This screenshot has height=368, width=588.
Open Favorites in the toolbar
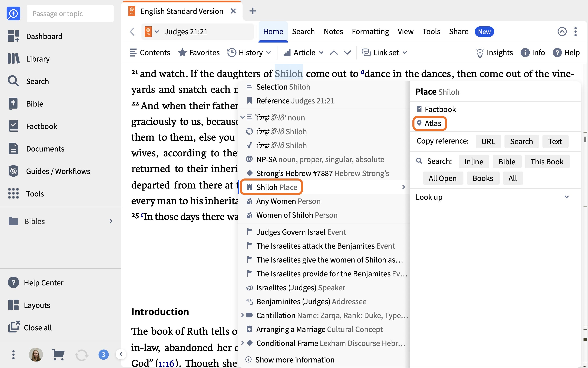[x=199, y=53]
